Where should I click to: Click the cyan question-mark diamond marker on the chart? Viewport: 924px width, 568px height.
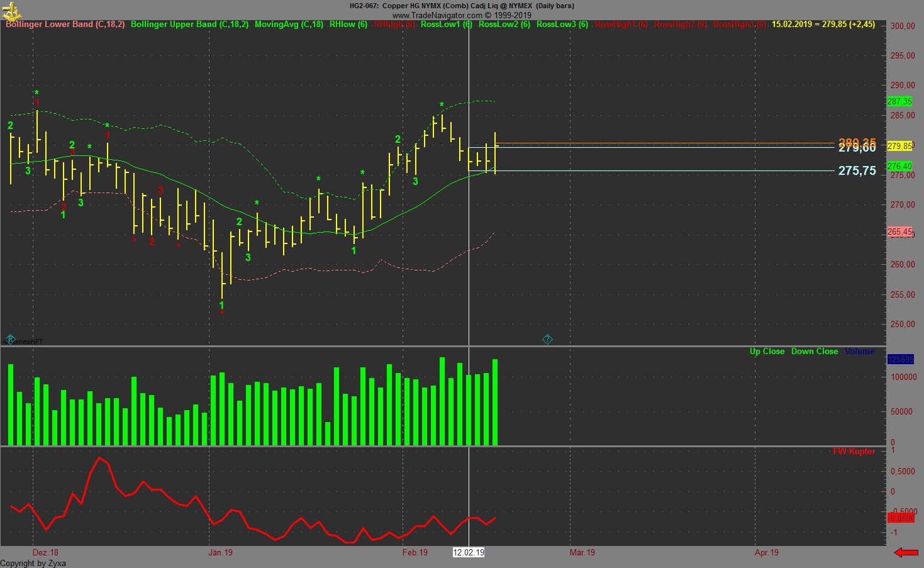[547, 339]
